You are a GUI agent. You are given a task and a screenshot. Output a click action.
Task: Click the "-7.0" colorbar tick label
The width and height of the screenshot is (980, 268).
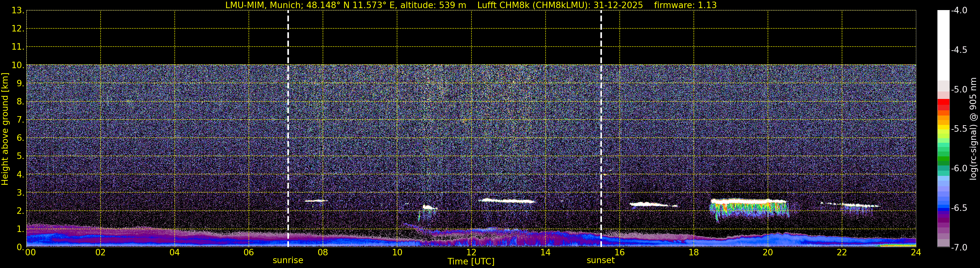[959, 248]
